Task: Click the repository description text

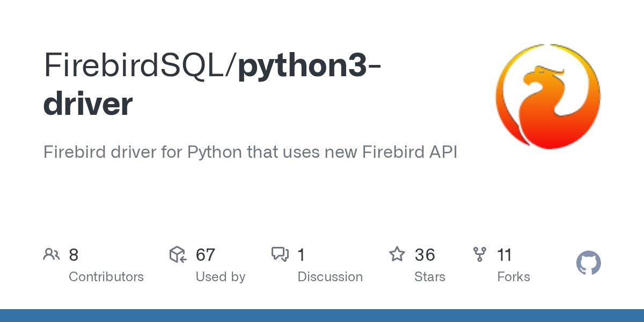Action: pos(250,152)
